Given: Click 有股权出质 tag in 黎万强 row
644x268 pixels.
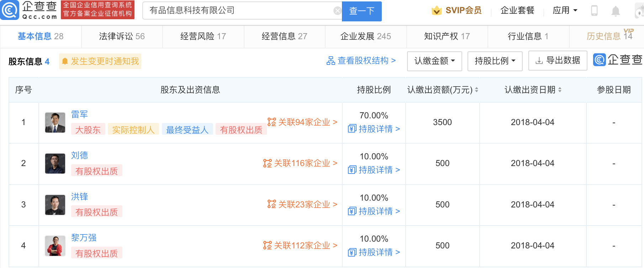Looking at the screenshot, I should (96, 253).
